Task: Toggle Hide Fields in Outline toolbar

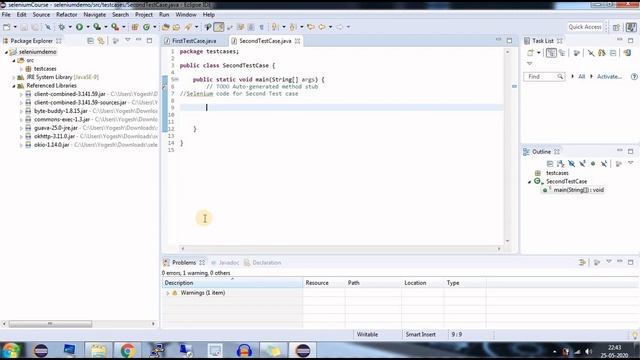Action: [x=571, y=164]
